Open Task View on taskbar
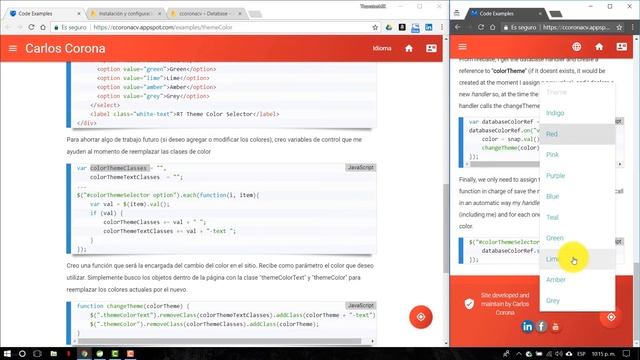Viewport: 640px width, 360px height. click(x=37, y=353)
